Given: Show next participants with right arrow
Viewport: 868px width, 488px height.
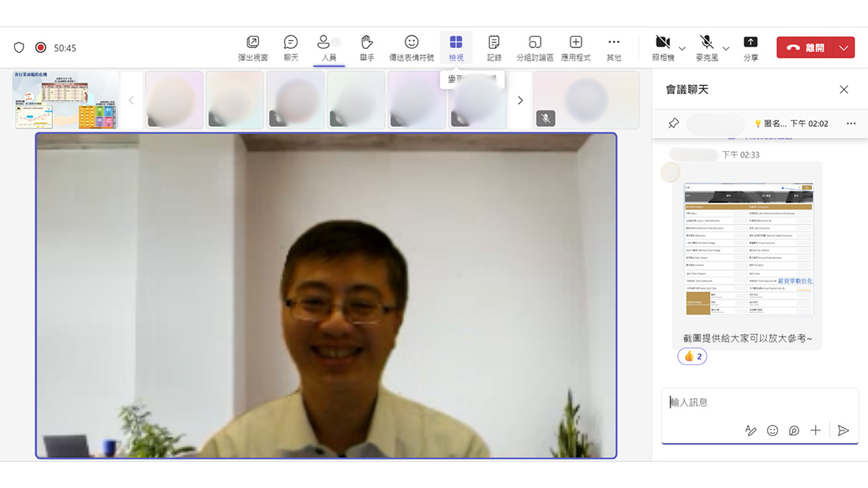Looking at the screenshot, I should point(520,100).
